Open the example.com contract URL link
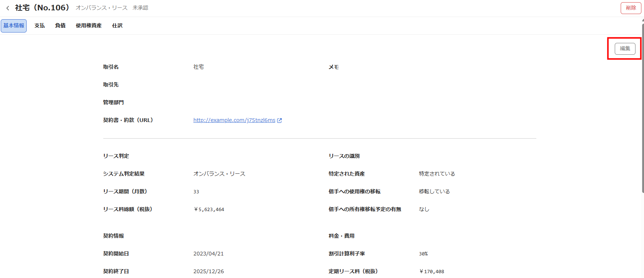Screen dimensions: 644x278 [x=234, y=120]
